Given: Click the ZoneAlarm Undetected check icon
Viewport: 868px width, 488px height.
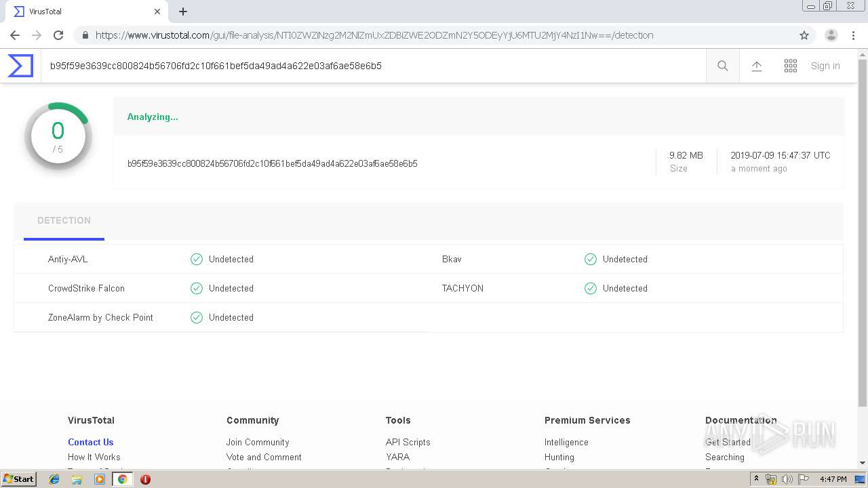Looking at the screenshot, I should [197, 317].
